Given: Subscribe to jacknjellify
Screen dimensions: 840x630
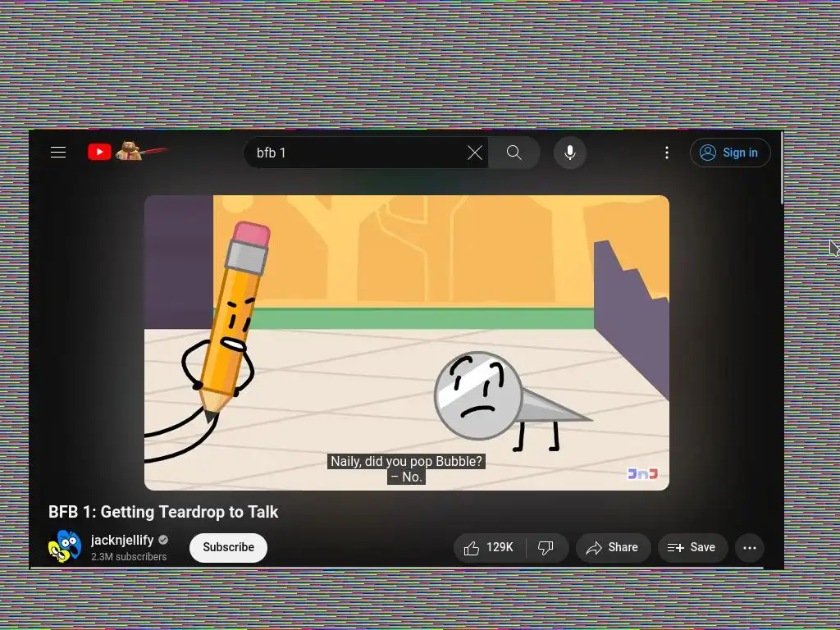Looking at the screenshot, I should click(228, 547).
